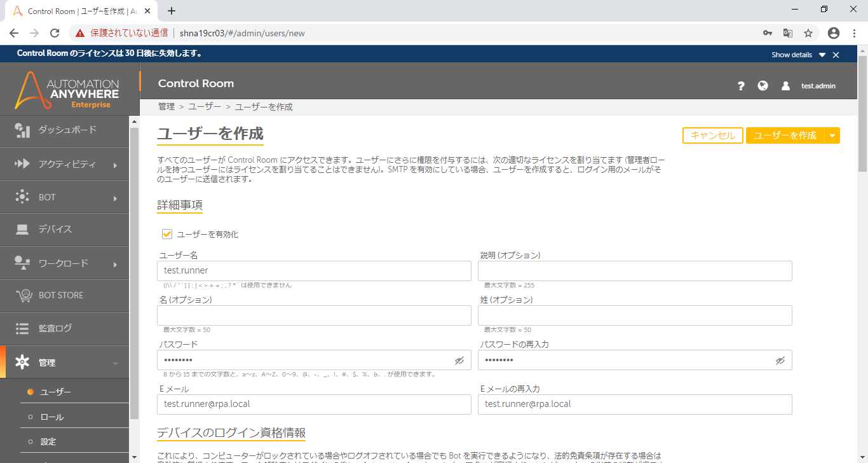
Task: Expand the アクティビティ submenu arrow
Action: [x=116, y=165]
